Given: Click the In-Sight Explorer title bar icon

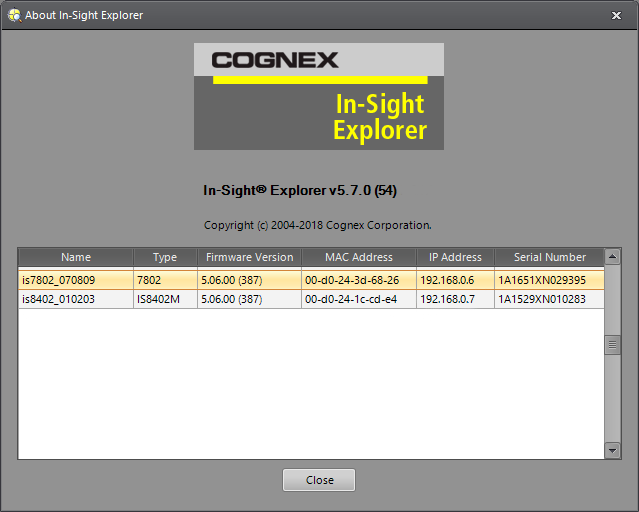Looking at the screenshot, I should [14, 15].
